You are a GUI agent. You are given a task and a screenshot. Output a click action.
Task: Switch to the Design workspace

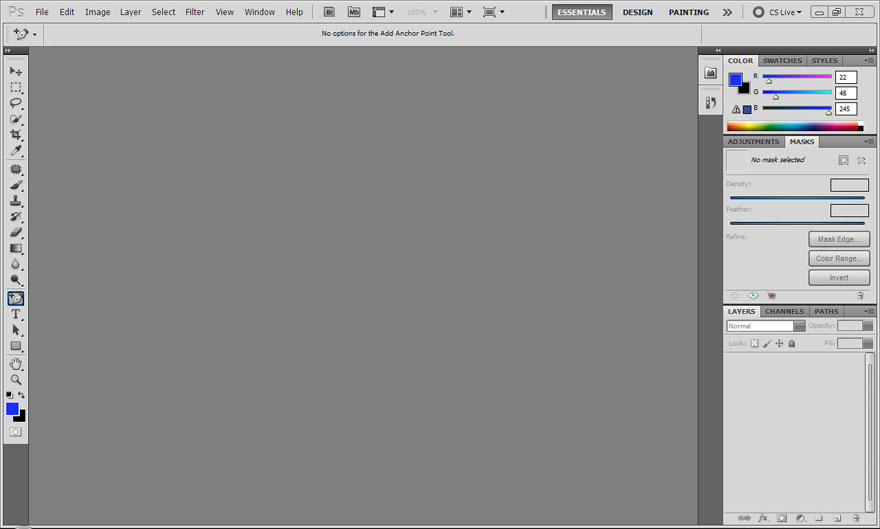click(x=637, y=12)
